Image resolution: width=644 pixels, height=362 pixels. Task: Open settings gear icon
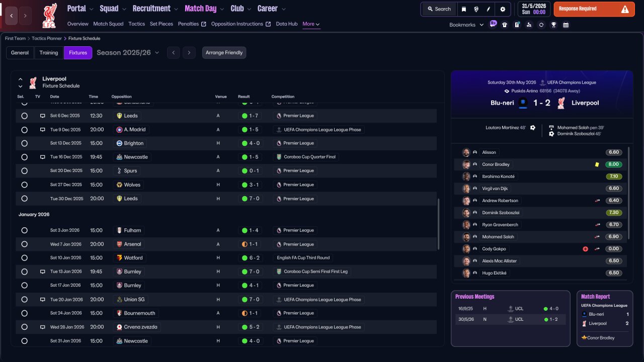click(x=503, y=9)
